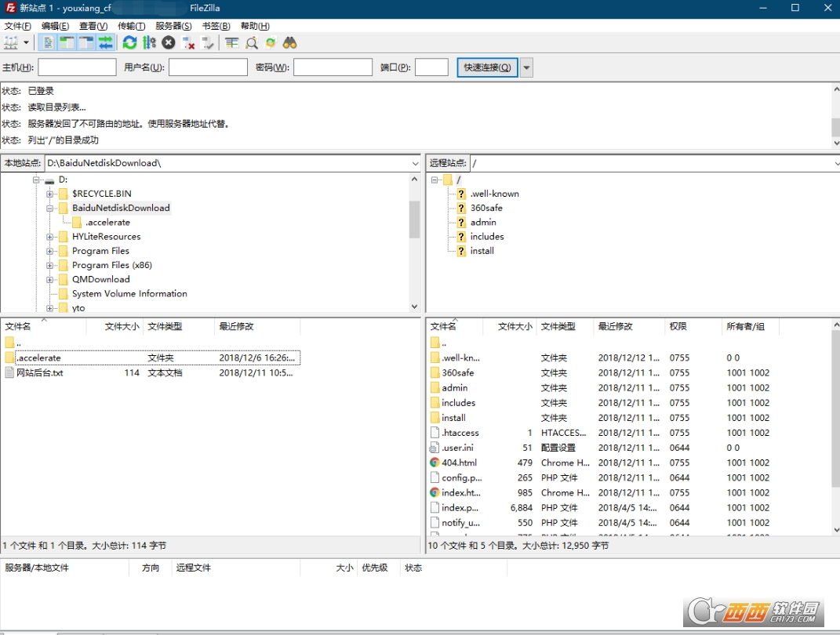Sort local list by 最近修改 column
Image resolution: width=840 pixels, height=635 pixels.
[236, 326]
